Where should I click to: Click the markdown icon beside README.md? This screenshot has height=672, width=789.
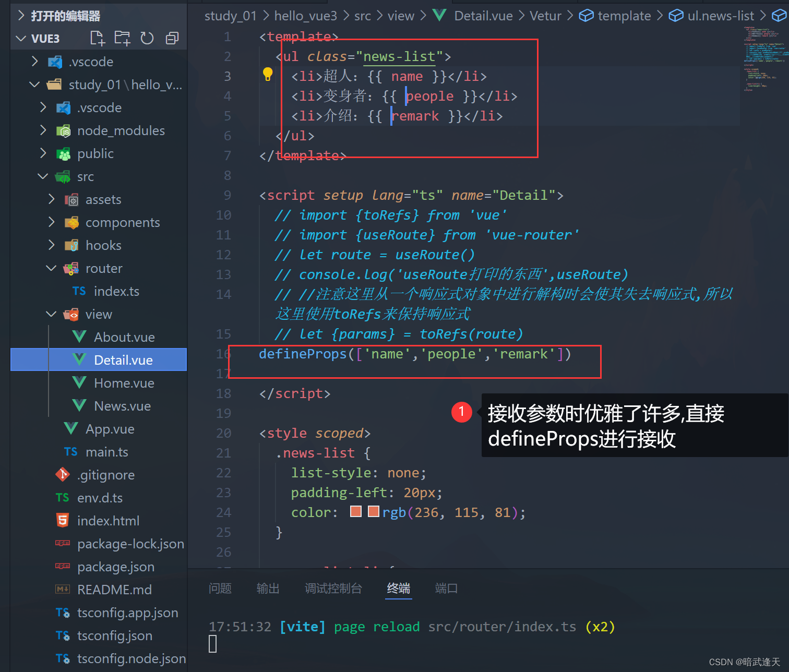coord(63,589)
